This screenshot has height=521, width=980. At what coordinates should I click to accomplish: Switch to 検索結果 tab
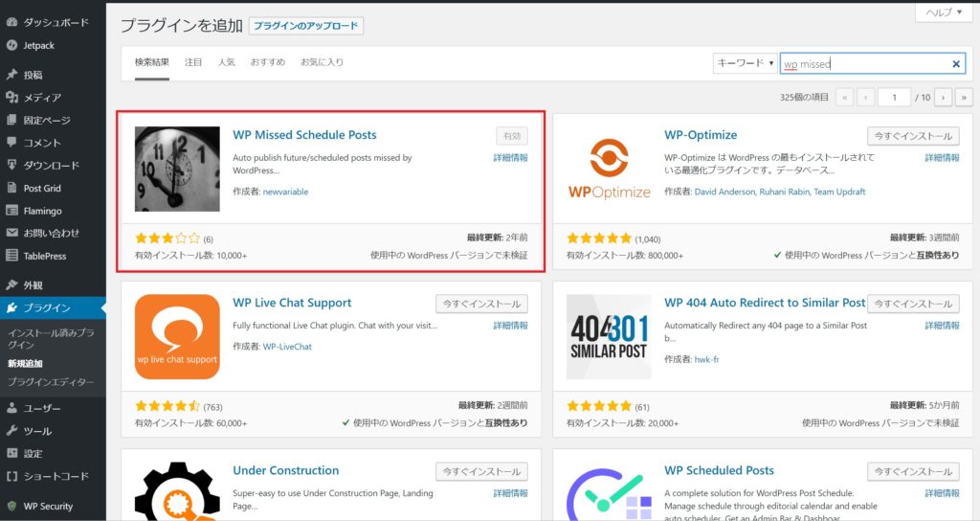point(152,62)
